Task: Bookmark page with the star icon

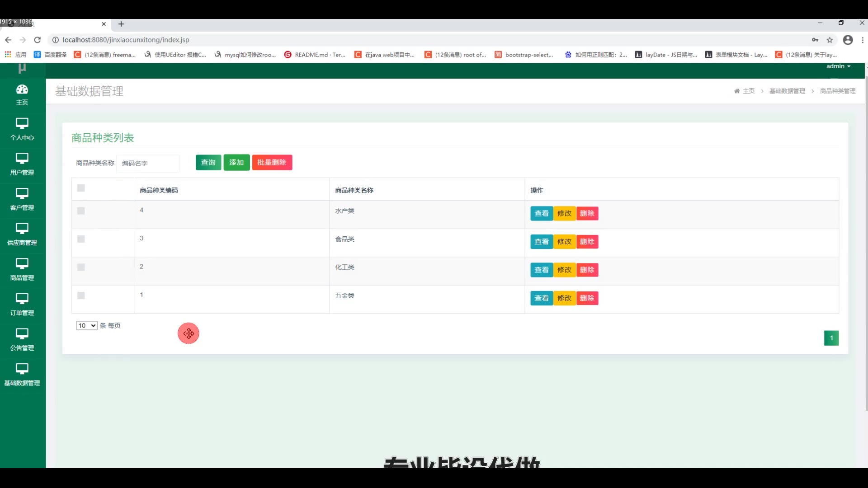Action: click(x=830, y=40)
